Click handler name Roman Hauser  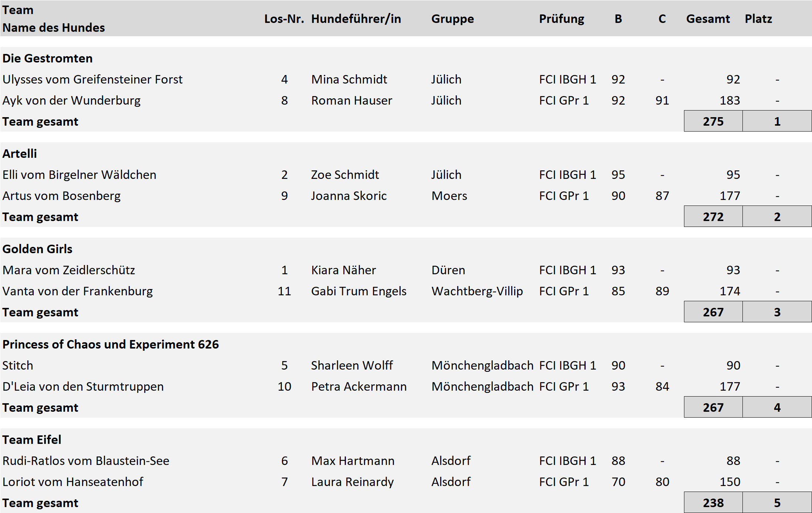click(x=351, y=101)
